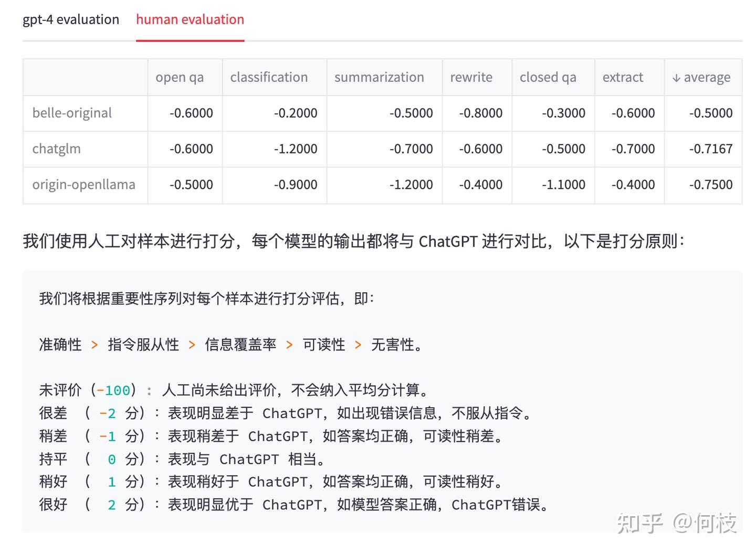This screenshot has height=554, width=756.
Task: Click the code block line 我们将根据重要性序列
Action: [x=206, y=299]
